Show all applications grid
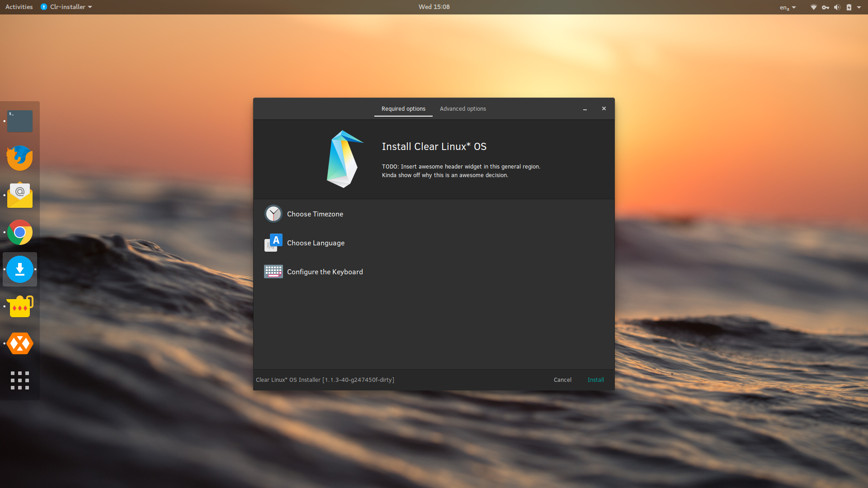 coord(20,380)
